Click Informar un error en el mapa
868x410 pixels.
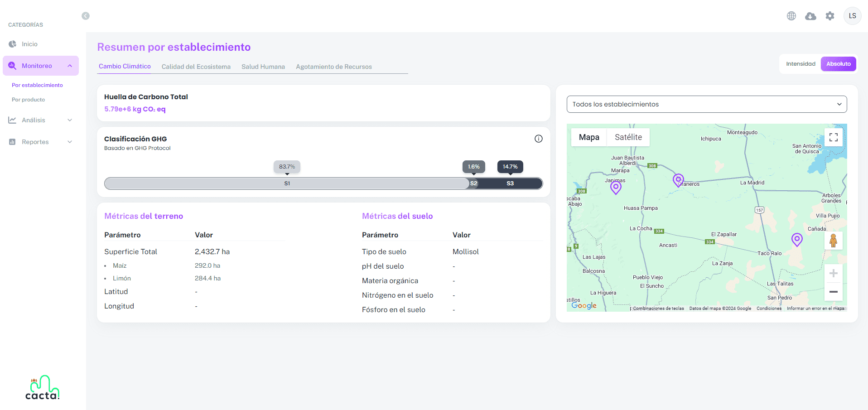(815, 309)
